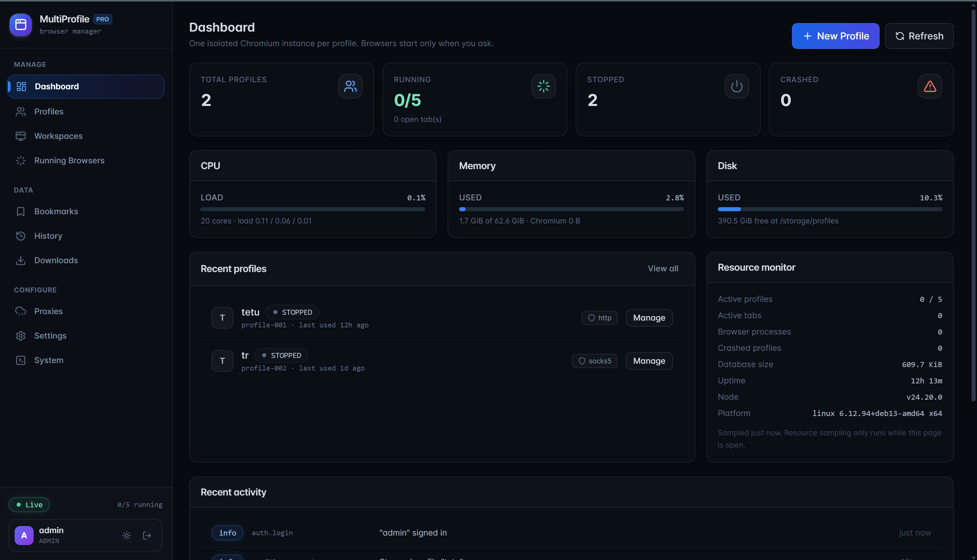
Task: Click the tetu profile avatar tile
Action: click(x=222, y=318)
